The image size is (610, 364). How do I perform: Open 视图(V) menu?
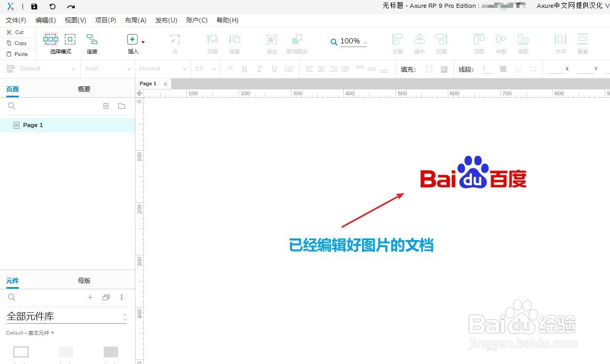tap(75, 20)
